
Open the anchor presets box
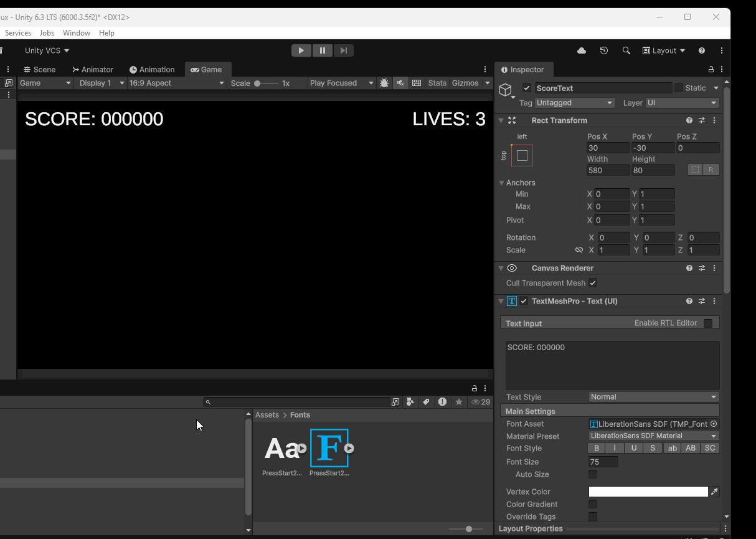(x=522, y=155)
